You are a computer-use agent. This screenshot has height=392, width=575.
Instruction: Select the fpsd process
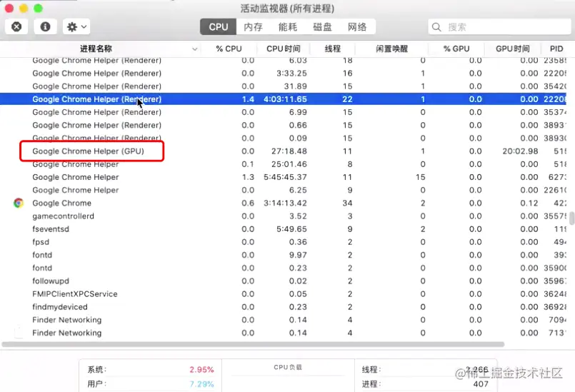coord(283,242)
